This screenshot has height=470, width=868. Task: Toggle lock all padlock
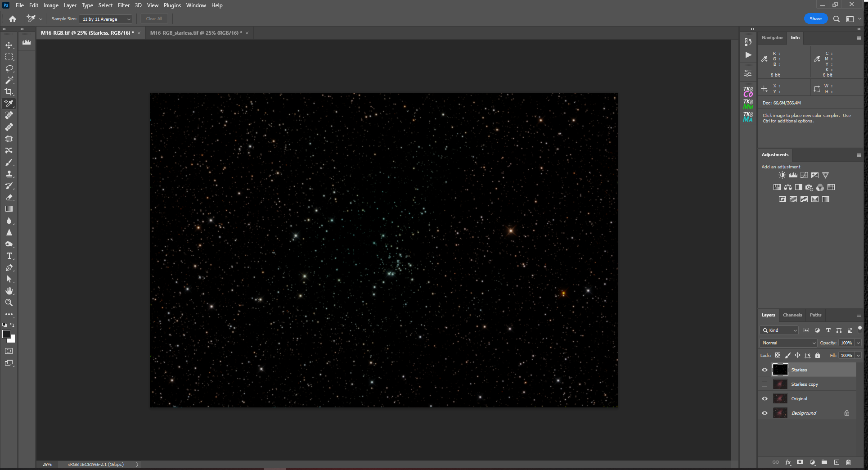(818, 355)
